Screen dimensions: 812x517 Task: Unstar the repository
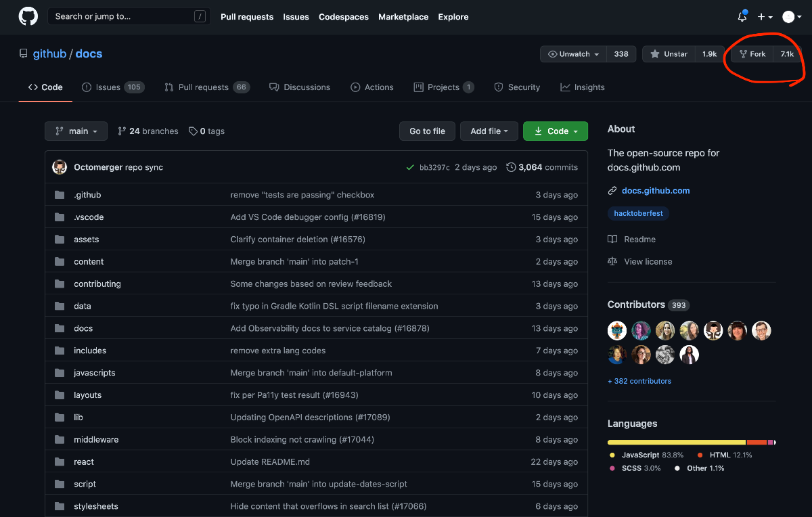[669, 54]
